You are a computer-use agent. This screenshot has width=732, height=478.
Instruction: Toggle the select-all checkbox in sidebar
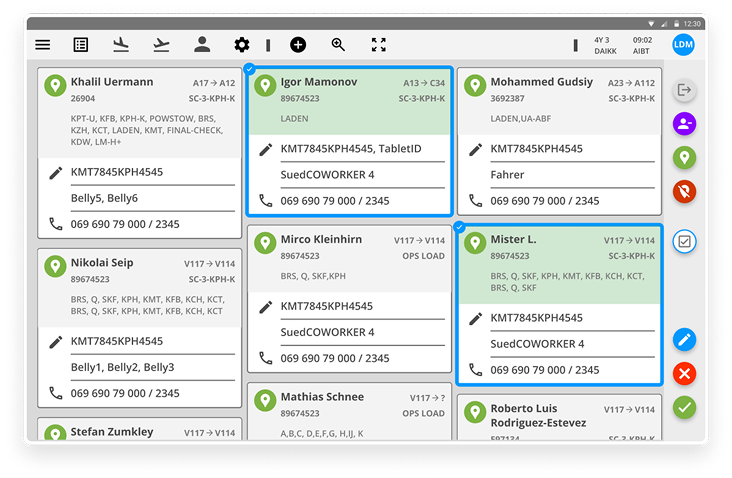(x=684, y=241)
